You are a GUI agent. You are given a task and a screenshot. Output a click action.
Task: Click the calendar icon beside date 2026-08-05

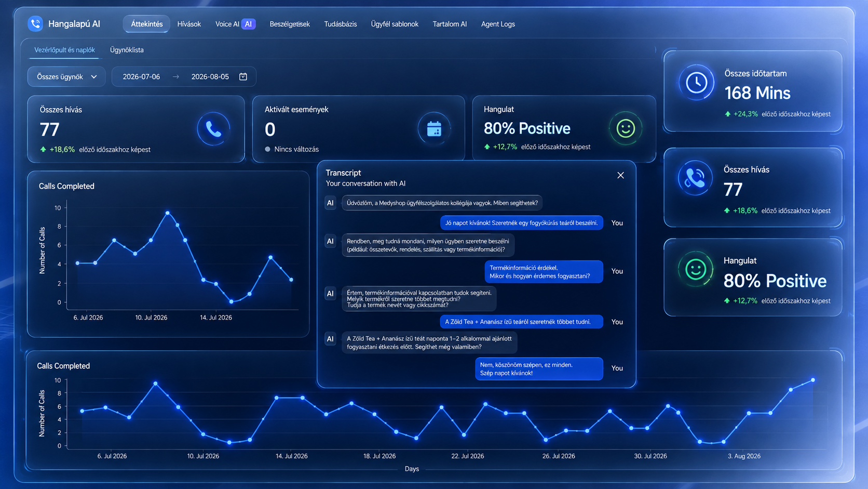tap(243, 76)
